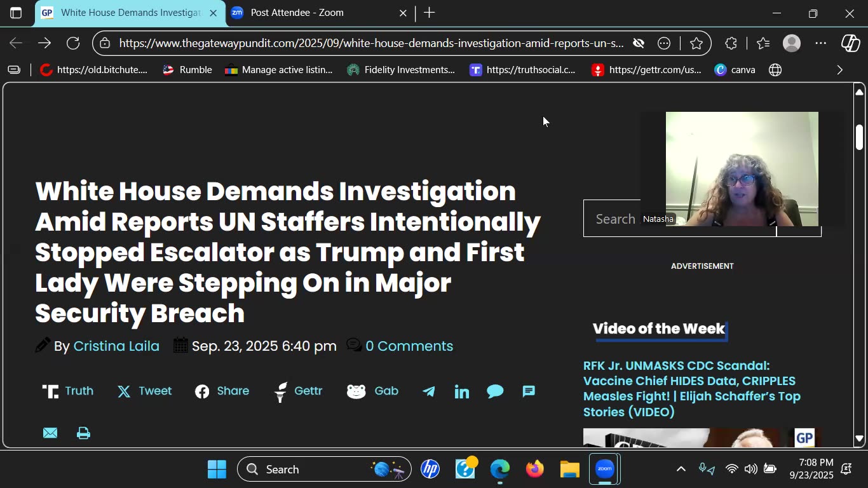This screenshot has height=488, width=868.
Task: Click scrollbar up arrow
Action: (x=859, y=92)
